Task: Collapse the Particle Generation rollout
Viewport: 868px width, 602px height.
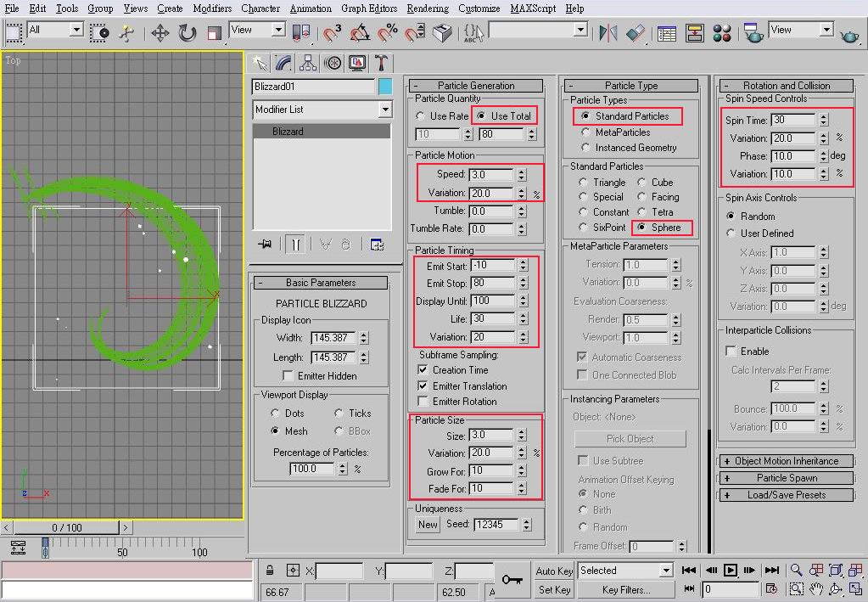Action: point(475,85)
